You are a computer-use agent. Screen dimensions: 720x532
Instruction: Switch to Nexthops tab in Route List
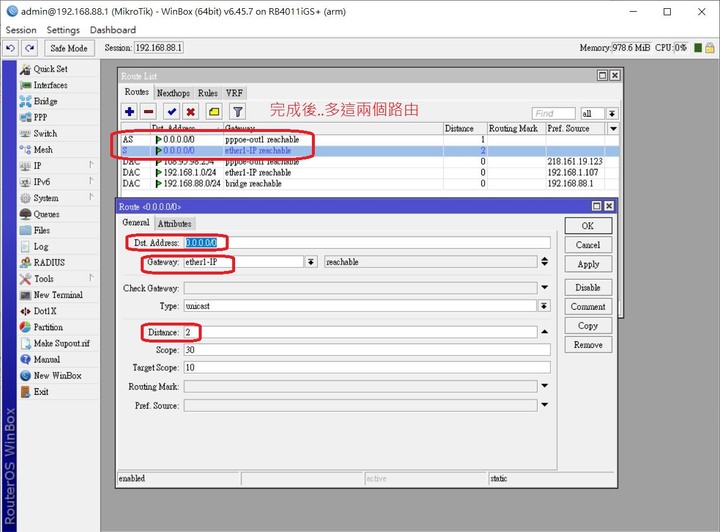click(173, 93)
